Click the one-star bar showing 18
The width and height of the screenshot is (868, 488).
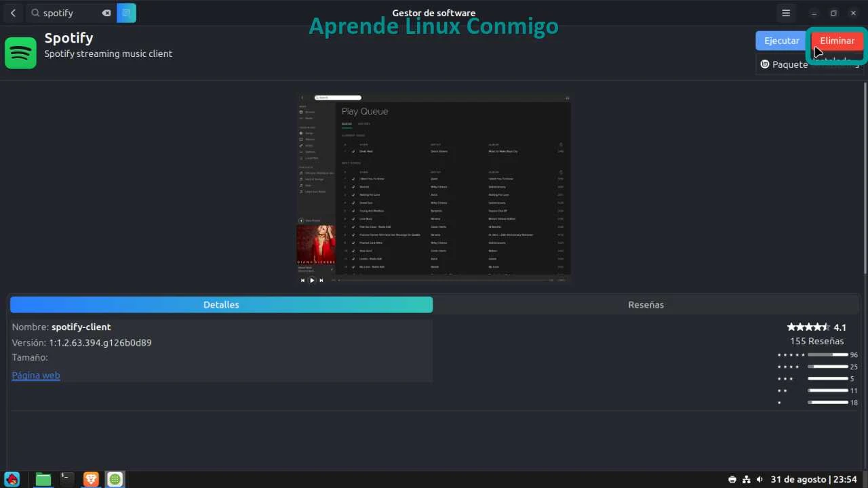tap(828, 403)
